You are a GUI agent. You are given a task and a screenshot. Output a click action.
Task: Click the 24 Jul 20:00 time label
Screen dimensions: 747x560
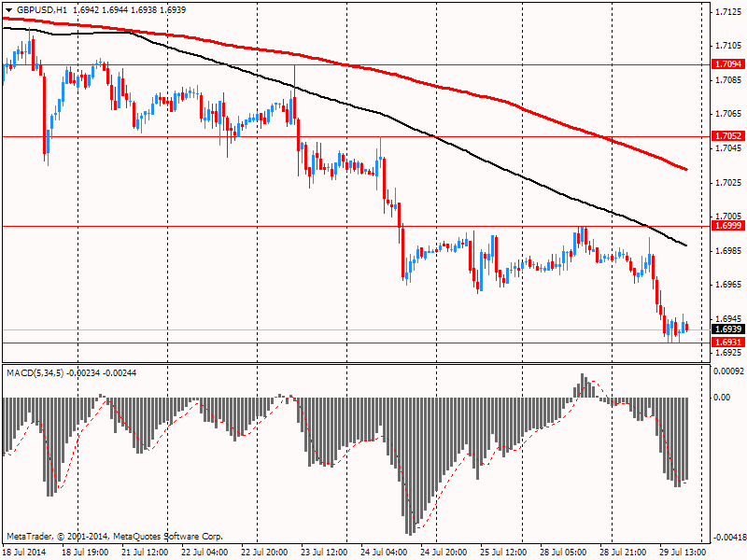444,553
